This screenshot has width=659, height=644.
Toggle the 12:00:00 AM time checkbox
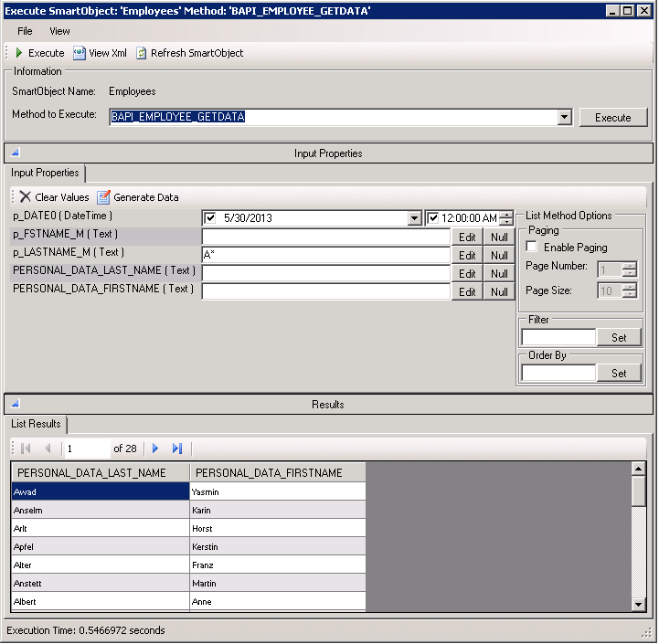pyautogui.click(x=432, y=218)
